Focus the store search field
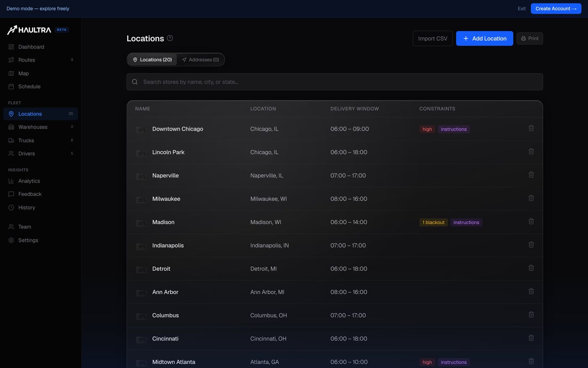This screenshot has width=588, height=368. pos(335,82)
